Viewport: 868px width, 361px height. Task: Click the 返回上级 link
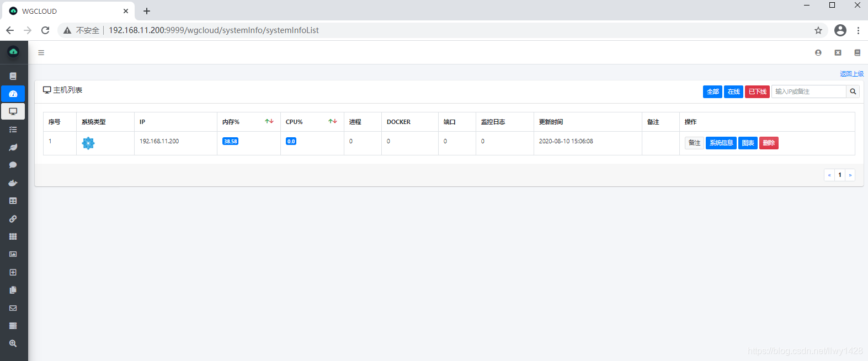point(851,74)
